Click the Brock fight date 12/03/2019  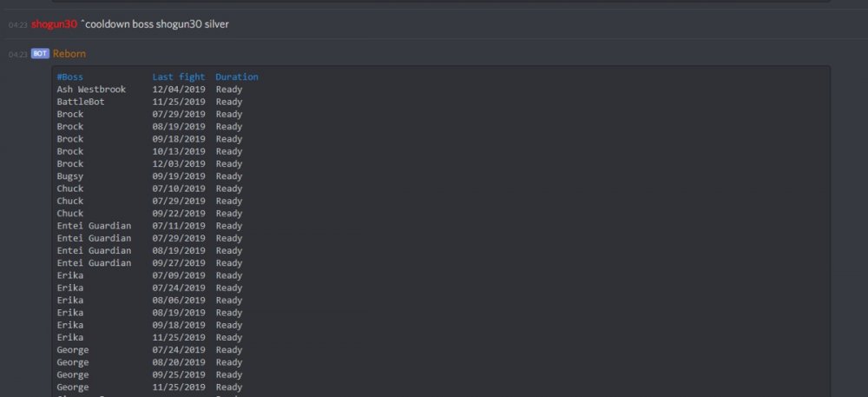pos(179,163)
